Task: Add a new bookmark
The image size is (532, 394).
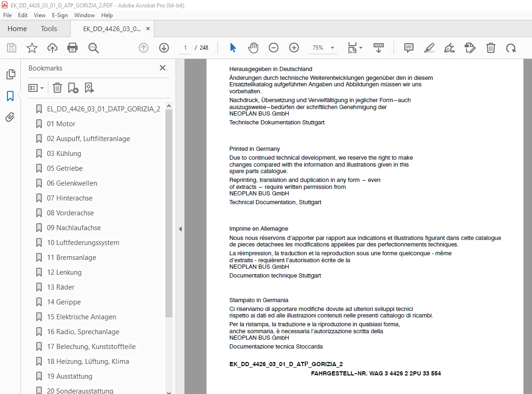Action: point(73,88)
